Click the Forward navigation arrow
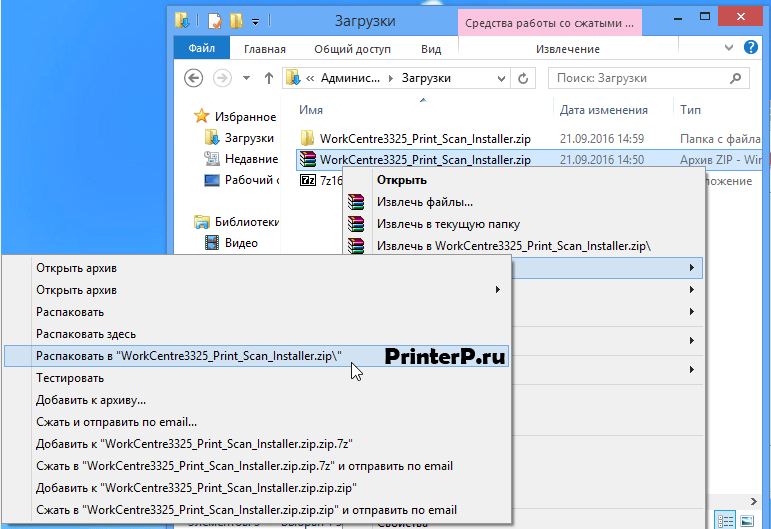This screenshot has width=771, height=529. pyautogui.click(x=222, y=78)
